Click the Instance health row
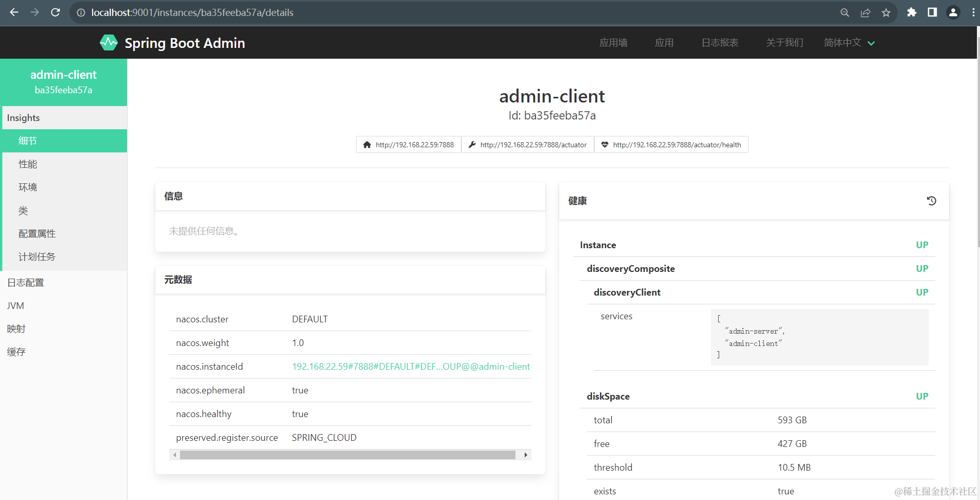Image resolution: width=980 pixels, height=500 pixels. coord(754,245)
